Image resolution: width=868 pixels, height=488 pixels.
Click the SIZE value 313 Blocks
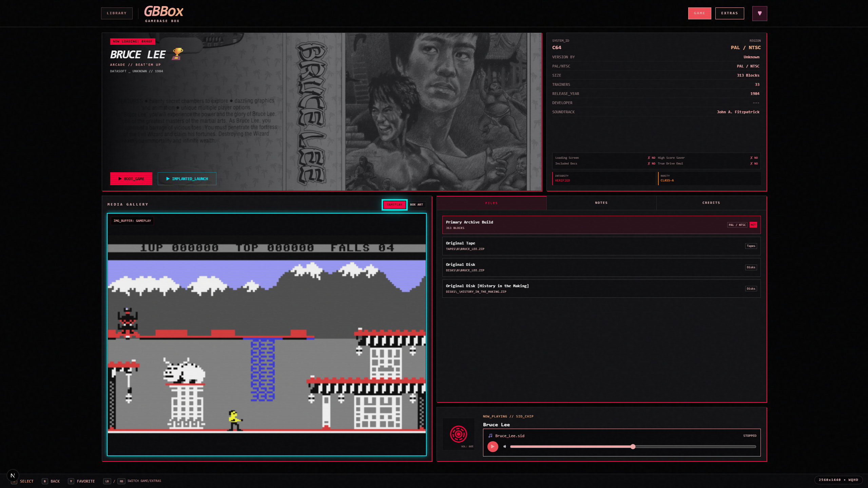tap(748, 75)
